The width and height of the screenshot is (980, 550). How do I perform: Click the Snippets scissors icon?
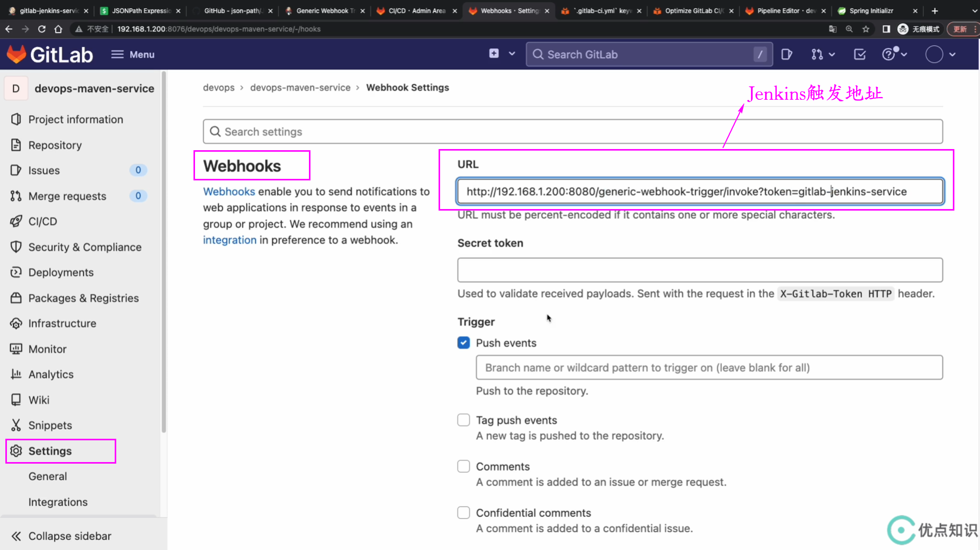pos(16,425)
